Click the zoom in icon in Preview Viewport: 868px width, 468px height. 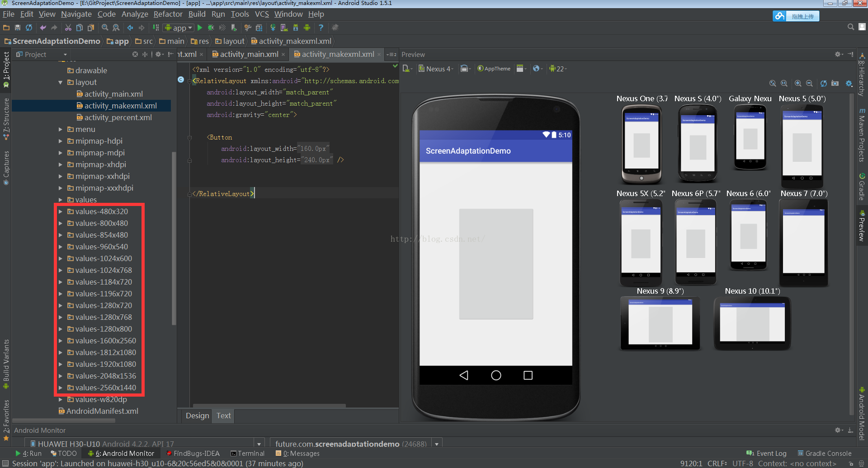click(798, 83)
